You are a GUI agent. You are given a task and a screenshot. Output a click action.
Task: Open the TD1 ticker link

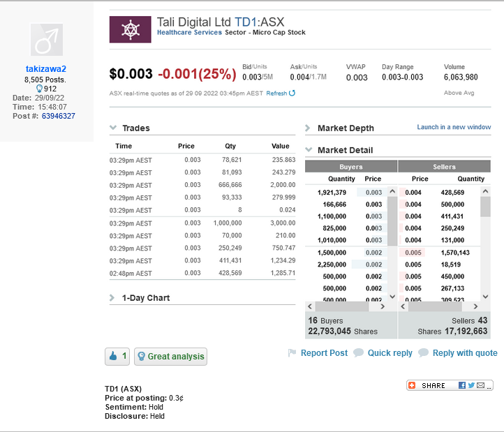point(246,22)
